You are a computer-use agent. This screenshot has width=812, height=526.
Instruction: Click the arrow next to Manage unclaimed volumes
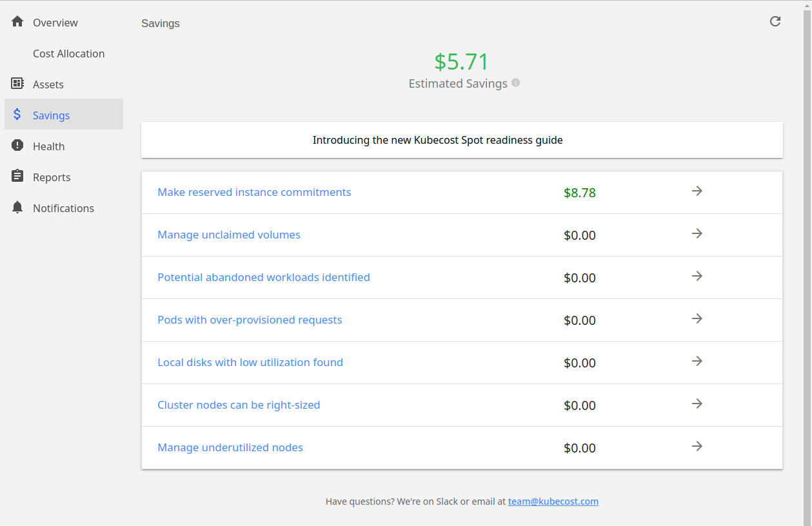pyautogui.click(x=697, y=233)
